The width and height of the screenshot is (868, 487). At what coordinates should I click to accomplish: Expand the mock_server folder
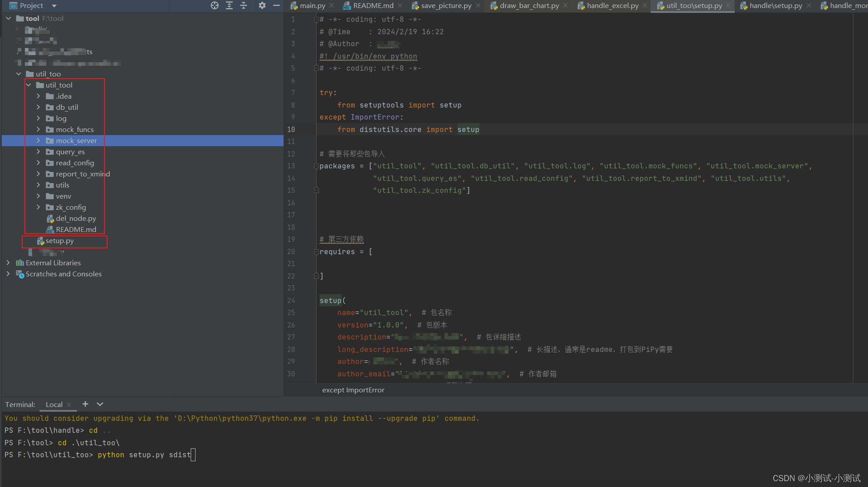(38, 140)
